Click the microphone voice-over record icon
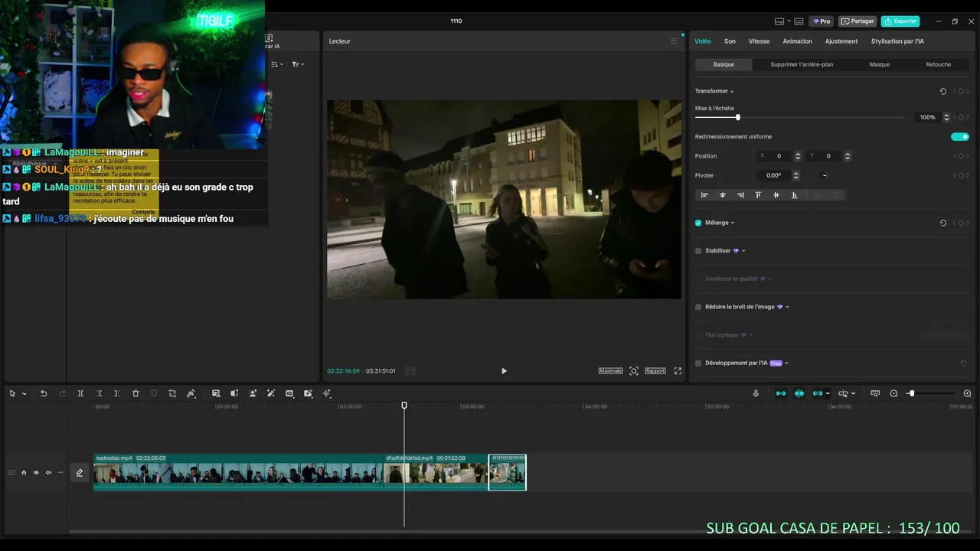980x551 pixels. click(x=756, y=393)
